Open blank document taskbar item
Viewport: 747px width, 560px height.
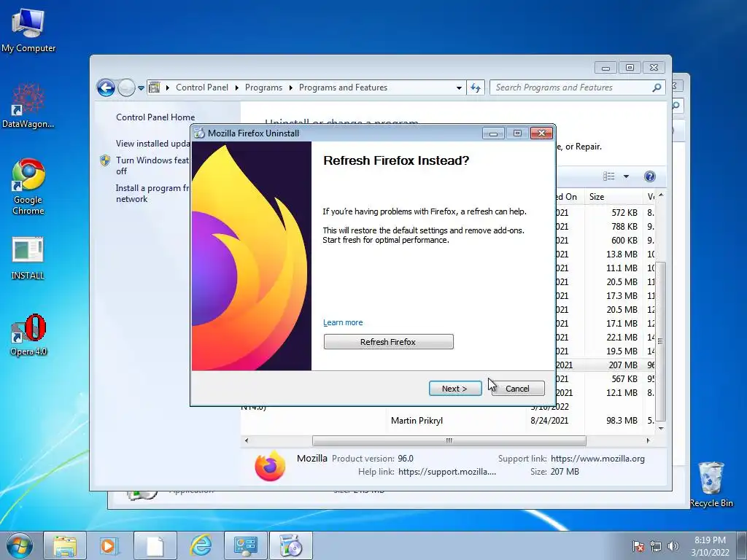(155, 545)
